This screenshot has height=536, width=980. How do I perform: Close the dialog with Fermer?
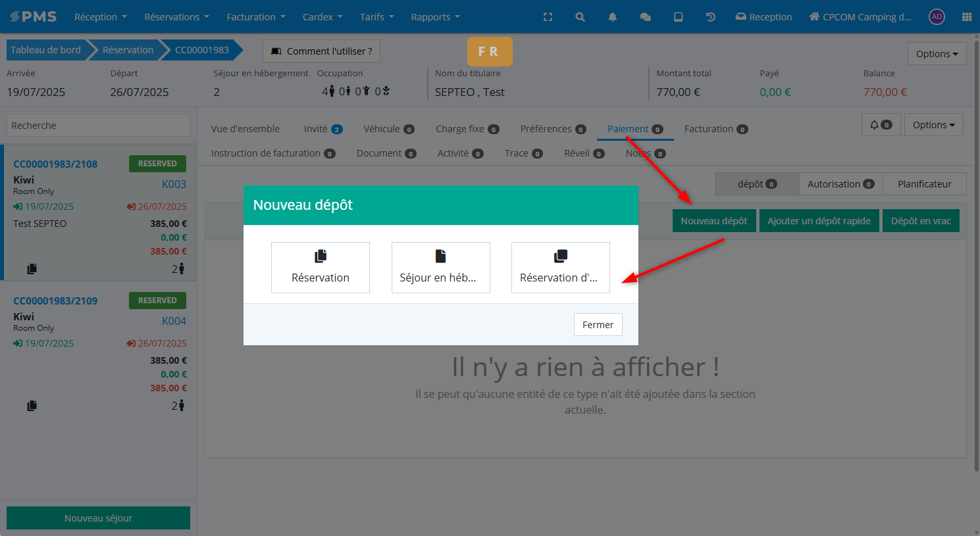[x=598, y=325]
